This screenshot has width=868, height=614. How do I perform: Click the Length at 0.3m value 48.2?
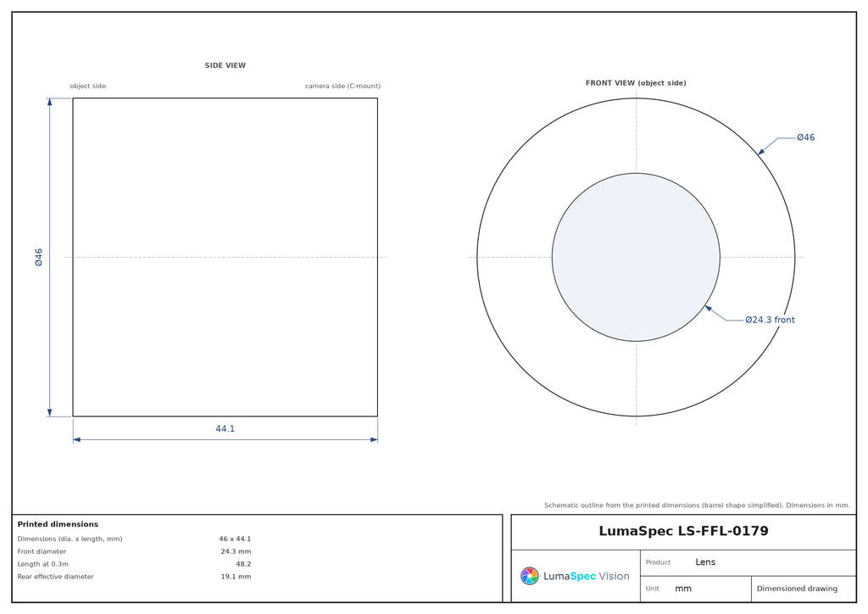coord(243,564)
